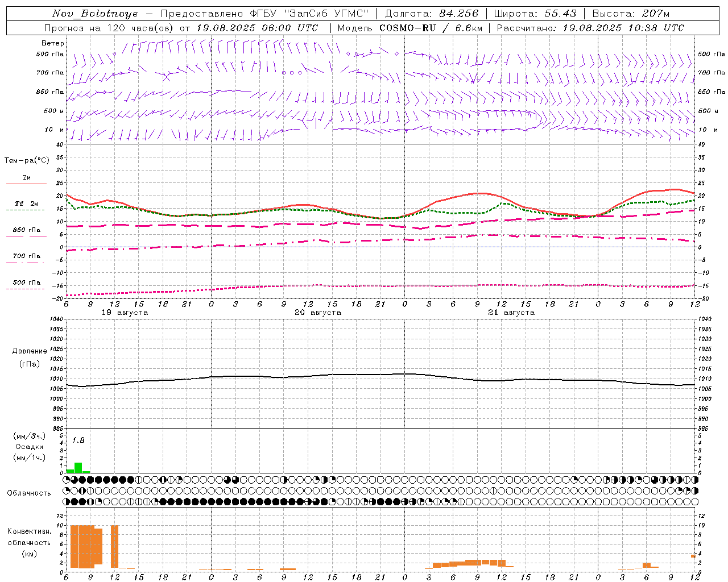The height and width of the screenshot is (582, 728).
Task: Click the 'Ветер' wind panel label
Action: click(53, 43)
